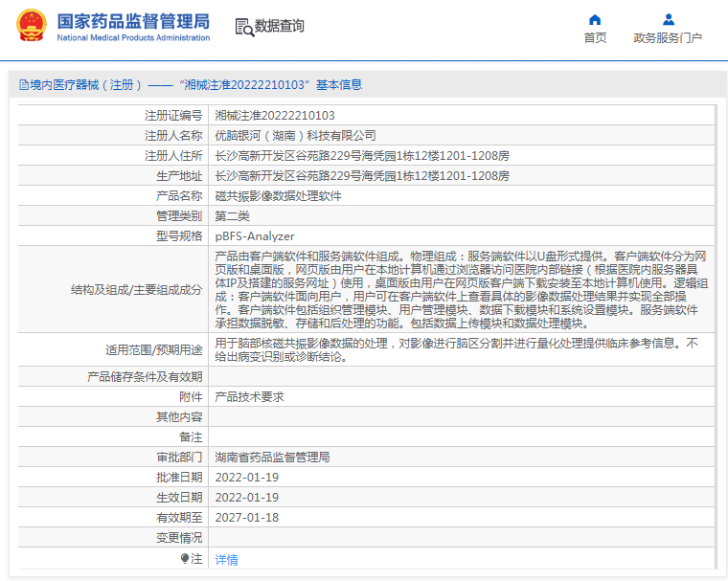Image resolution: width=728 pixels, height=581 pixels.
Task: Click 审批部门 row label
Action: tap(179, 458)
